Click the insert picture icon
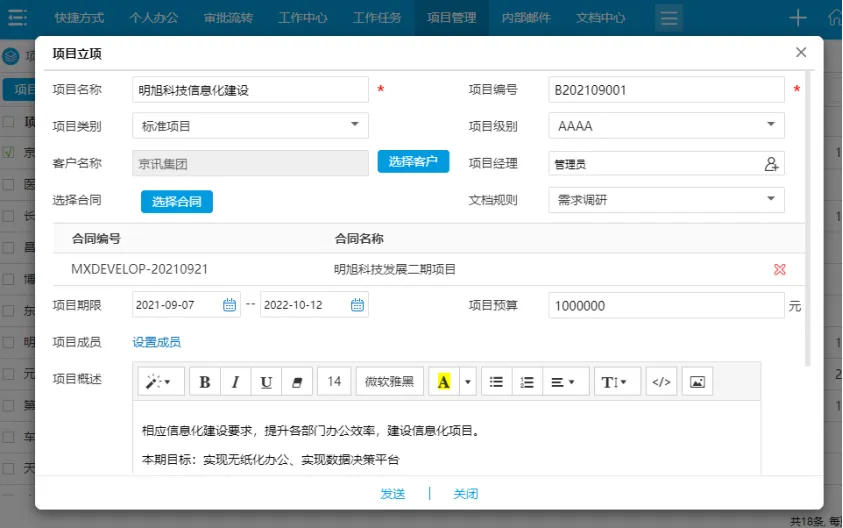 coord(697,382)
